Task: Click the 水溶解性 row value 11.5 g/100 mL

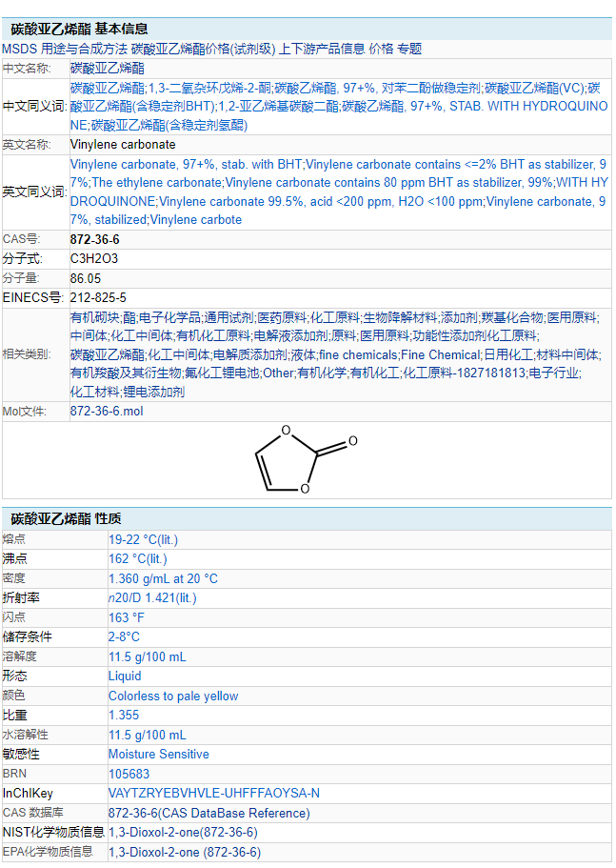Action: (147, 736)
